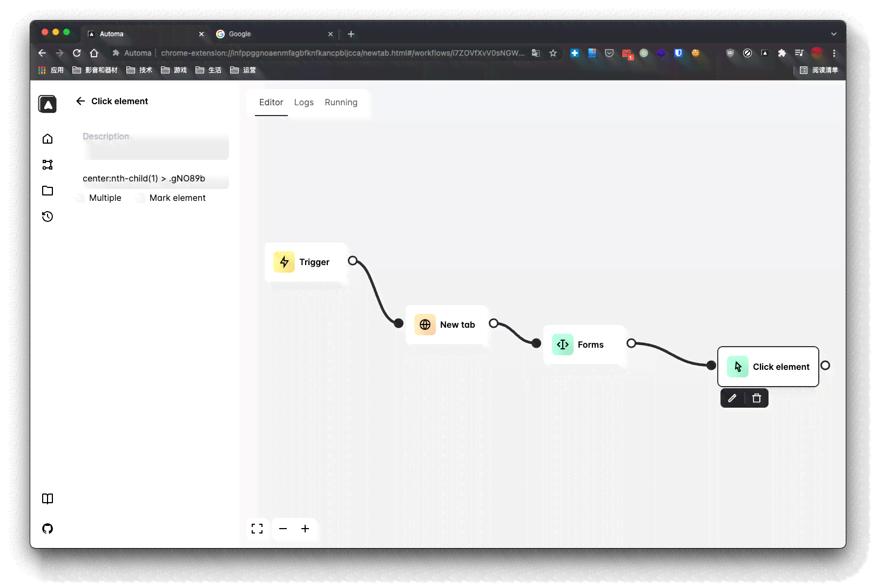Click the browser forward arrow
The image size is (876, 588).
pos(59,53)
